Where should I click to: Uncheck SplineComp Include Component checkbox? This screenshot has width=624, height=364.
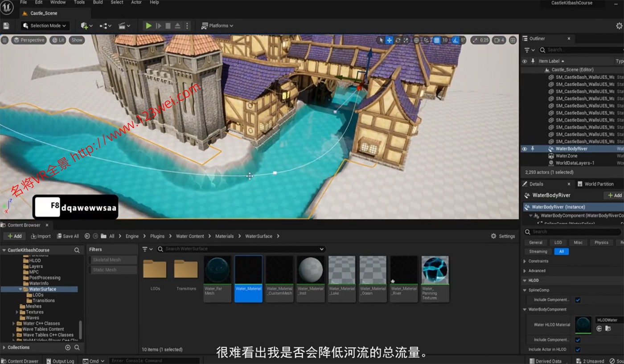click(578, 300)
